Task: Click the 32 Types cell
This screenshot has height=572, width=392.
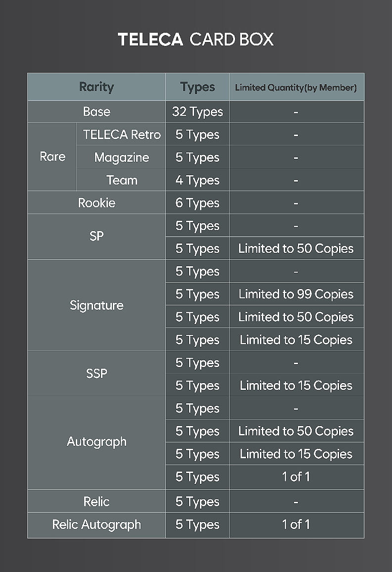Action: coord(197,112)
